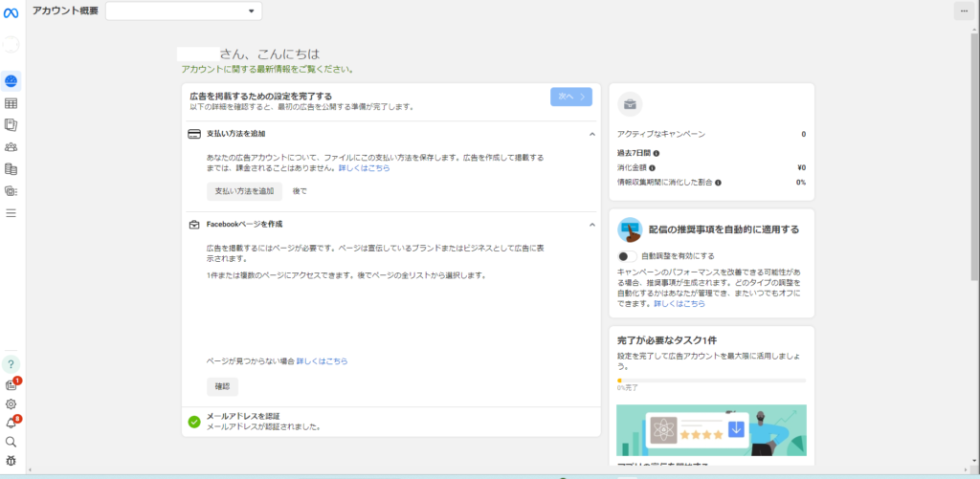
Task: Enable the 自動調整を有効にする toggle
Action: tap(627, 256)
